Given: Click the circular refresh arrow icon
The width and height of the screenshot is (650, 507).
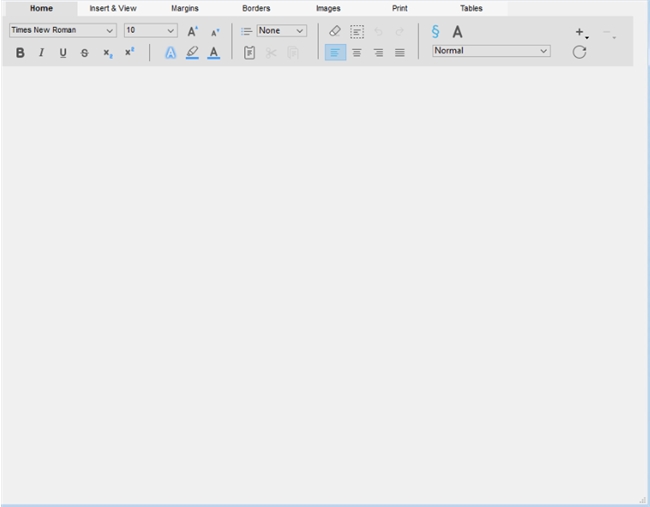Looking at the screenshot, I should pyautogui.click(x=579, y=52).
